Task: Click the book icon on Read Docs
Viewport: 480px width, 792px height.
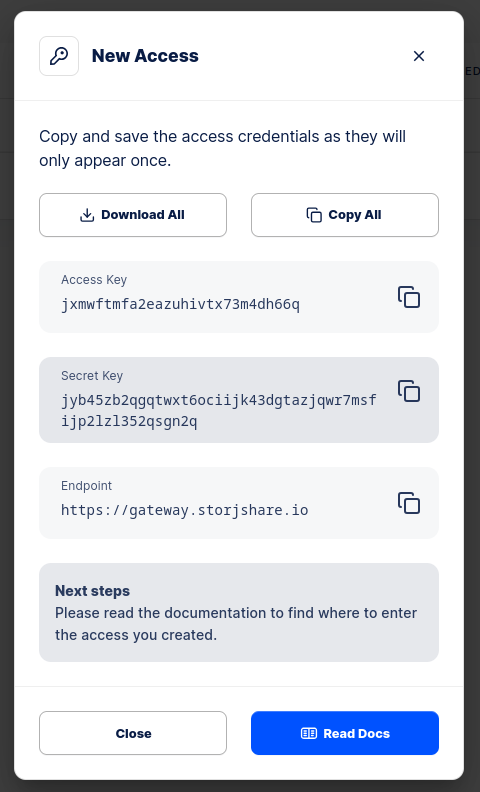Action: [x=309, y=733]
